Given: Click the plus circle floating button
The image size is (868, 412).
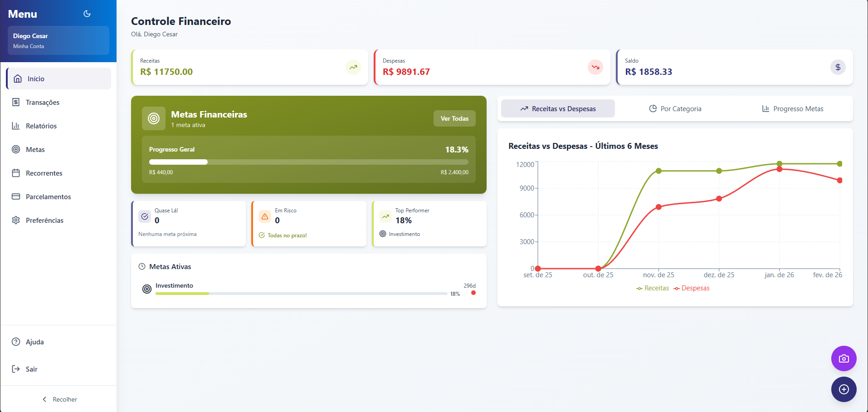Looking at the screenshot, I should pos(844,389).
